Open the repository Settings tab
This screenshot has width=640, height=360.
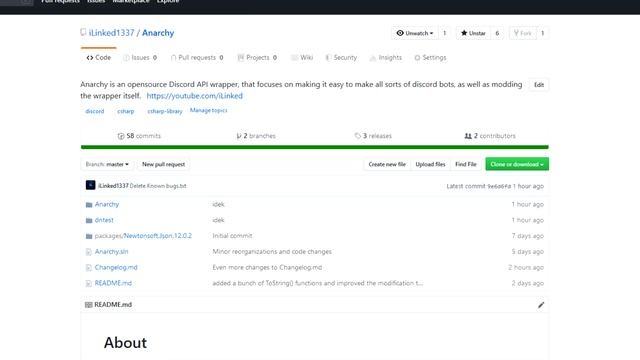[430, 58]
